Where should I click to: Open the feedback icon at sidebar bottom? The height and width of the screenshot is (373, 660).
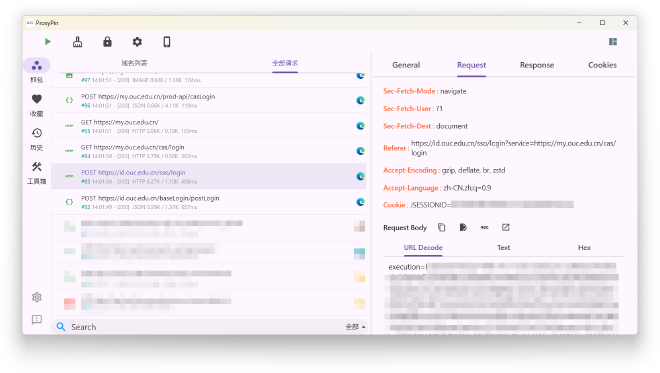(x=37, y=320)
